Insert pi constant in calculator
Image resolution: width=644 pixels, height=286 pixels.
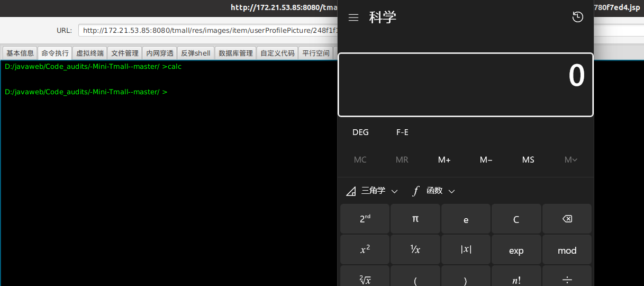coord(415,219)
